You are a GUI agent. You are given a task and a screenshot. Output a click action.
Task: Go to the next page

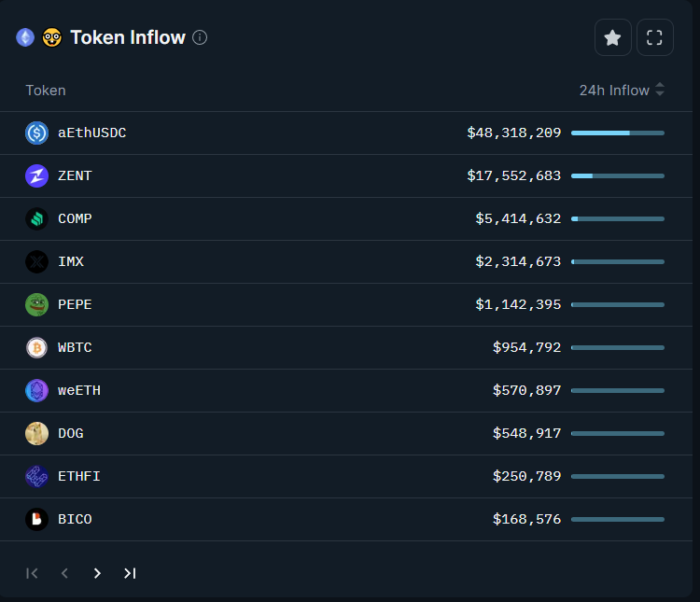[x=97, y=573]
